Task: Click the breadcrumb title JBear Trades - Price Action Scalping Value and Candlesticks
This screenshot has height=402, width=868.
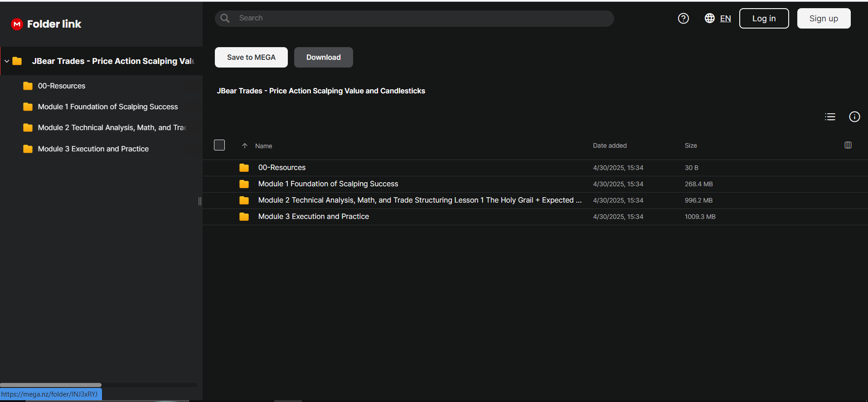Action: click(321, 91)
